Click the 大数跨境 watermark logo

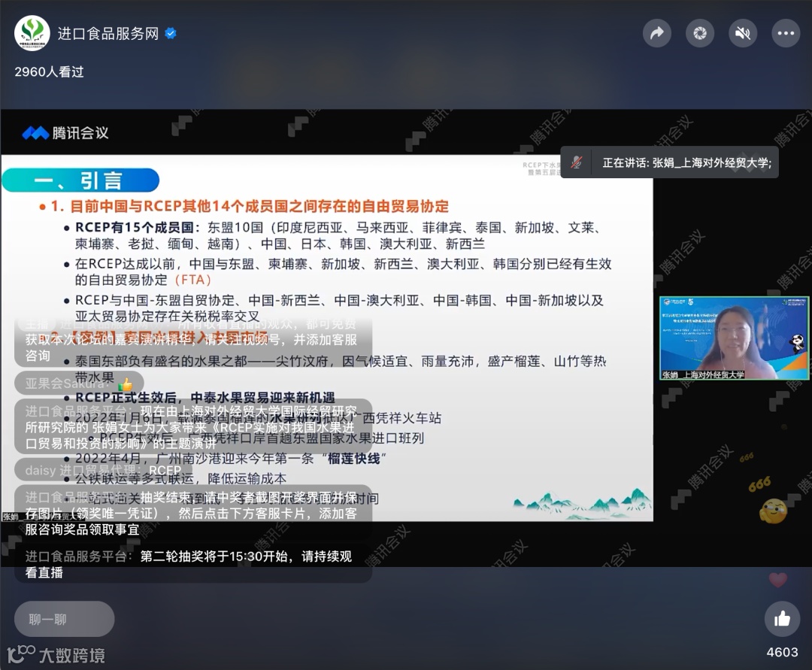pyautogui.click(x=56, y=654)
